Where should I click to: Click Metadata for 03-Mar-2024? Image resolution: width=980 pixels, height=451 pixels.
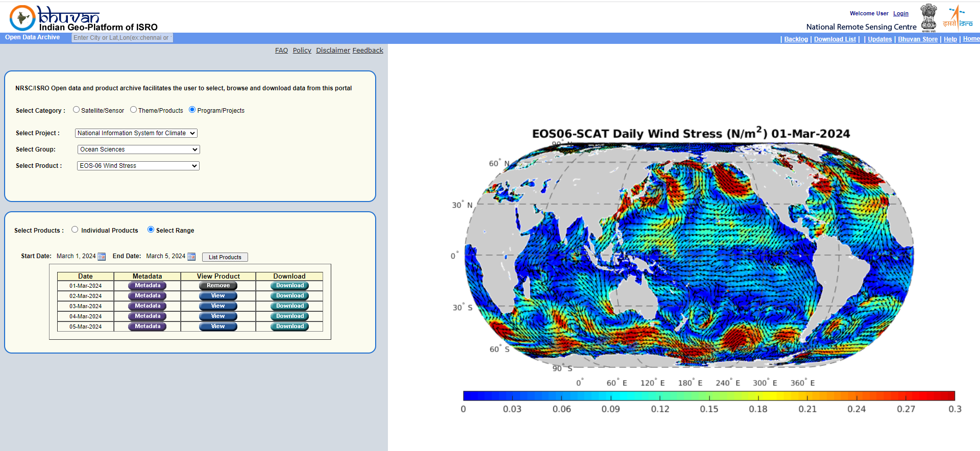[x=148, y=306]
